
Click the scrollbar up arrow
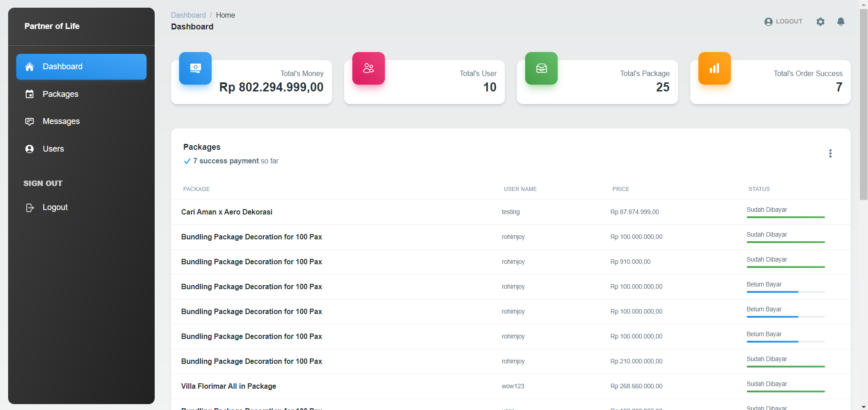pos(863,4)
